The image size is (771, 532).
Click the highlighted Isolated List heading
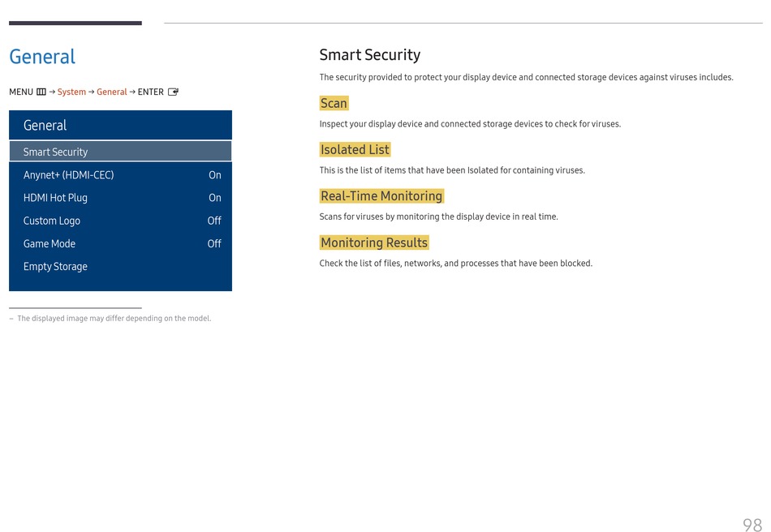click(355, 150)
